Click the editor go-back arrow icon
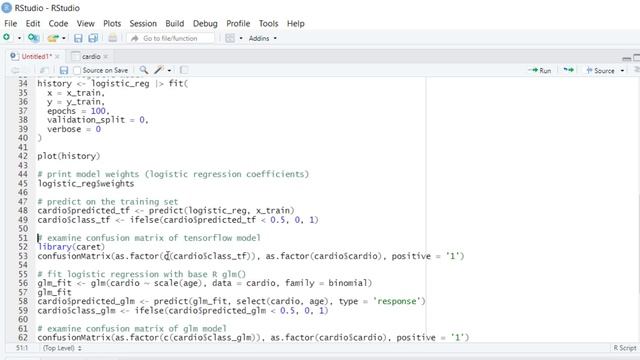Viewport: 640px width, 360px height. [15, 70]
